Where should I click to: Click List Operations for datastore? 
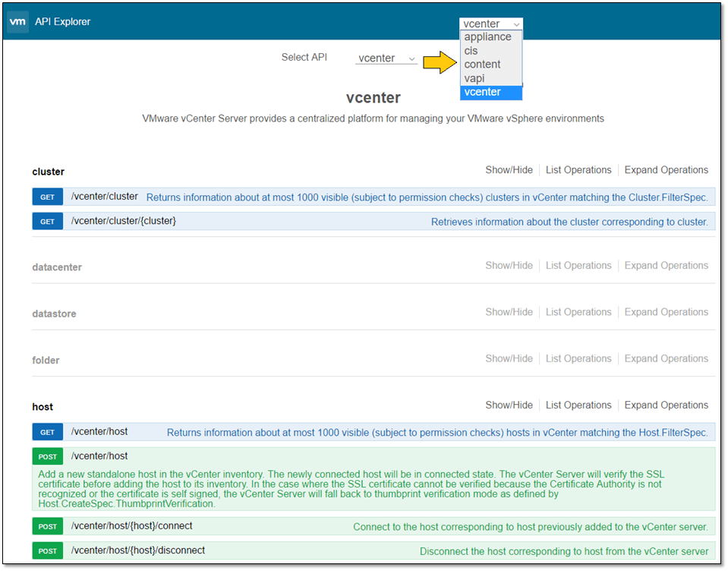pyautogui.click(x=578, y=312)
